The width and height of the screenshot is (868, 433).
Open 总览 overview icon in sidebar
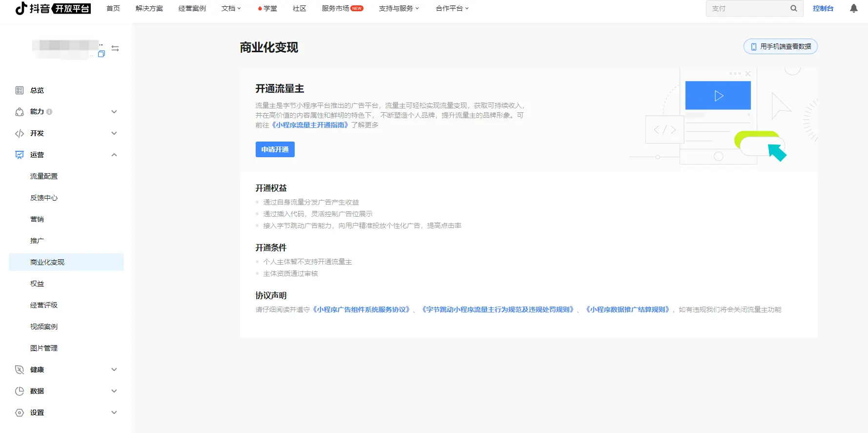coord(20,90)
